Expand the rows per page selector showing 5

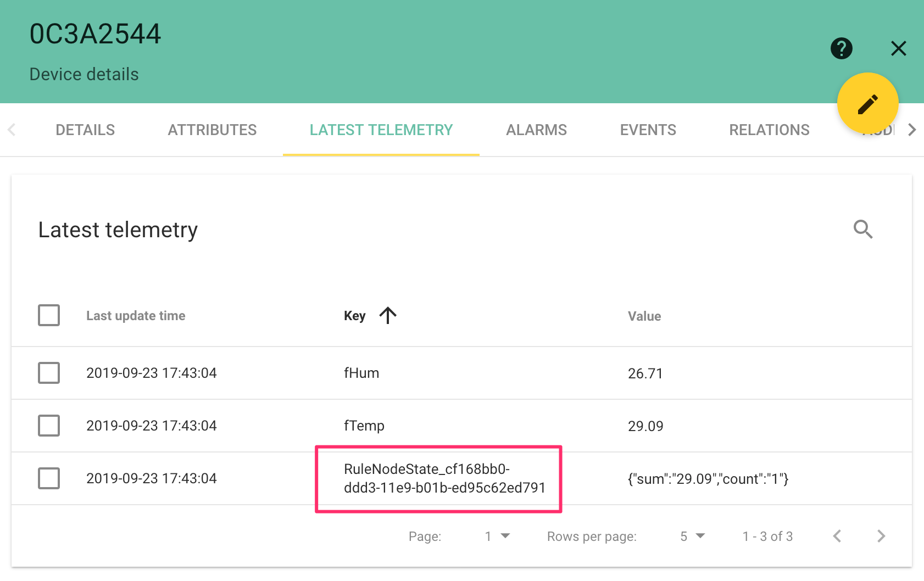[692, 536]
